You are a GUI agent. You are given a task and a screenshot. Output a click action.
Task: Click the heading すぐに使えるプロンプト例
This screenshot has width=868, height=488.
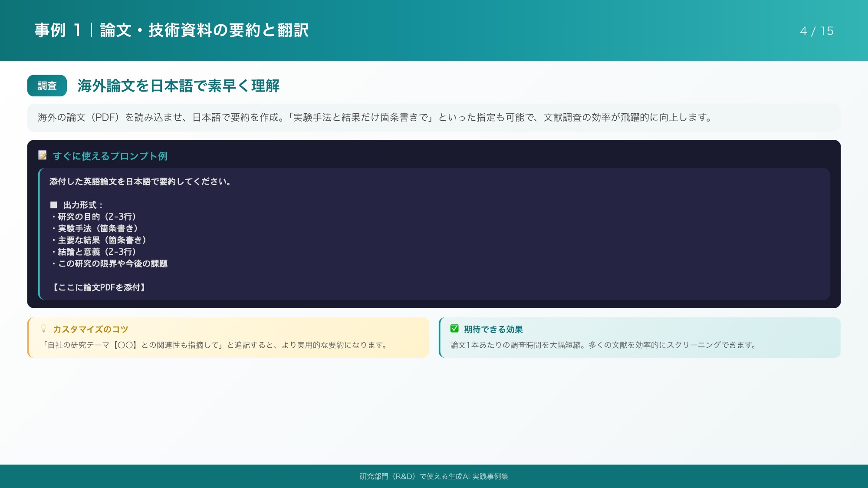click(x=110, y=156)
